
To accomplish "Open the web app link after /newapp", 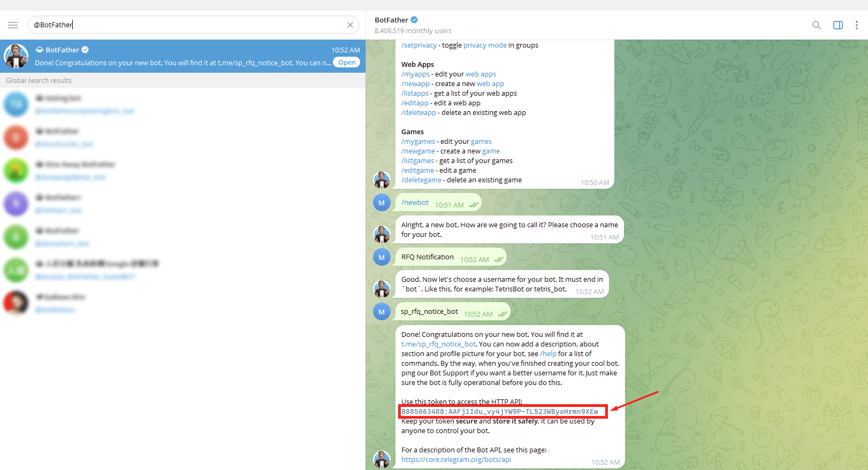I will 490,84.
